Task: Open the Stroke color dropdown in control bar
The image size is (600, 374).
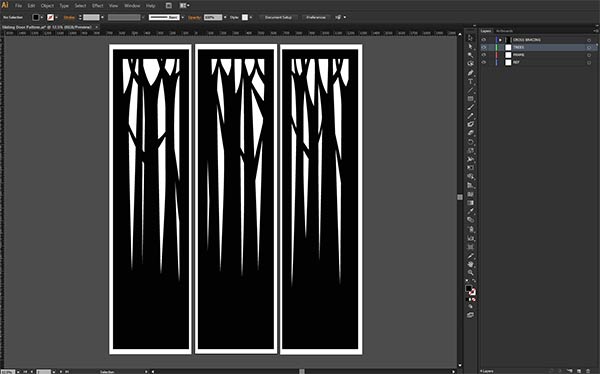Action: 57,17
